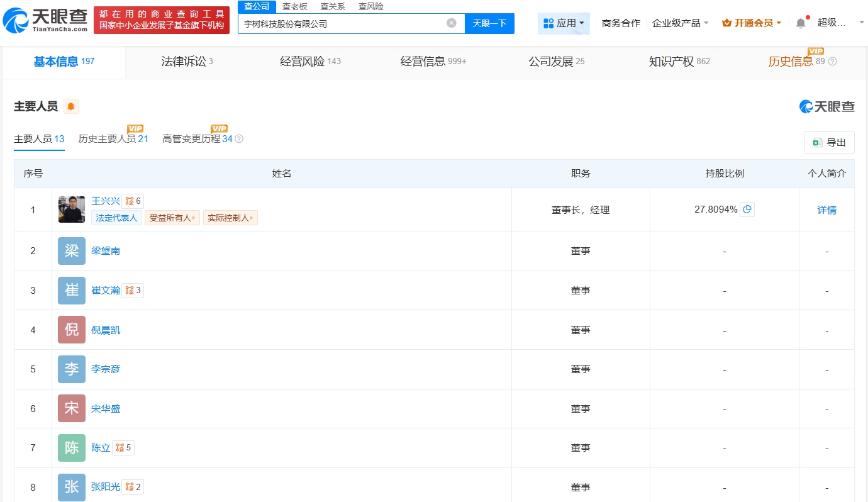Viewport: 868px width, 502px height.
Task: Open 详情 link for 王兴兴
Action: pyautogui.click(x=826, y=210)
